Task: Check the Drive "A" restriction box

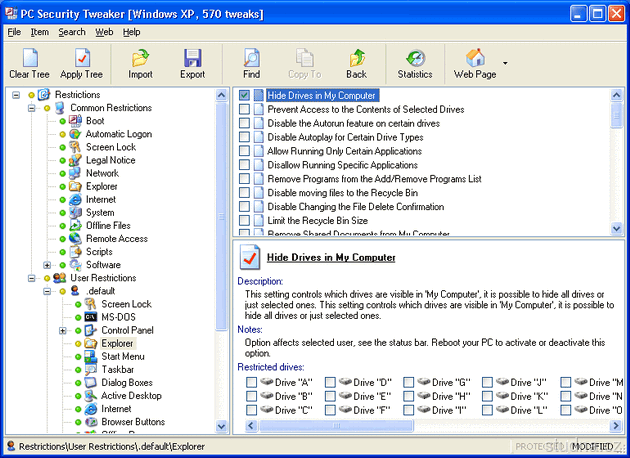Action: [252, 382]
